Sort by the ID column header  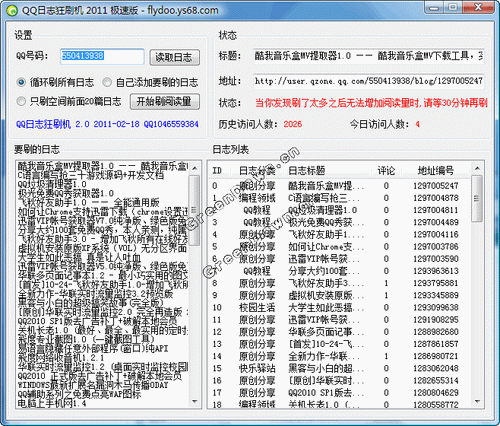click(x=217, y=171)
